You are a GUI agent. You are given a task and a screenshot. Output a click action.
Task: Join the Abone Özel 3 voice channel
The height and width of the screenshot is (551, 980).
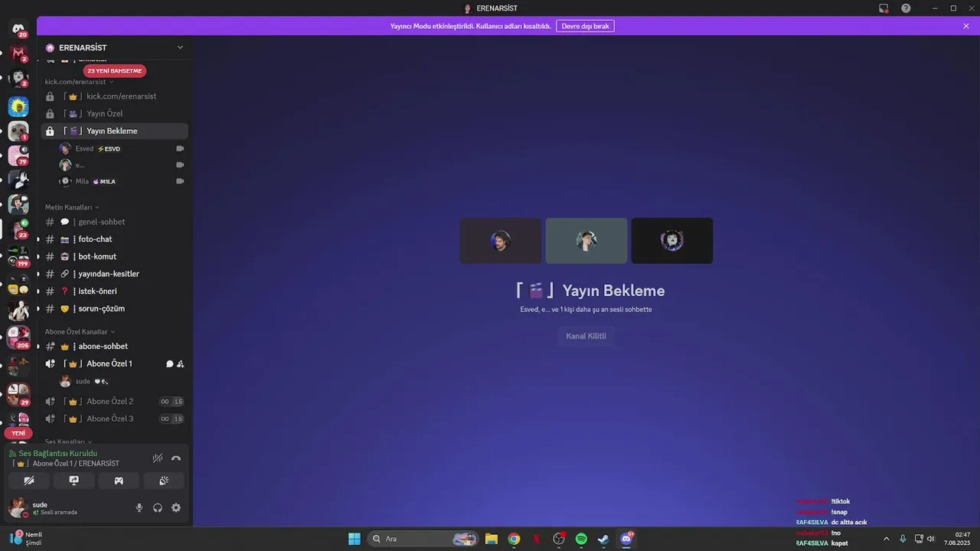(x=115, y=419)
